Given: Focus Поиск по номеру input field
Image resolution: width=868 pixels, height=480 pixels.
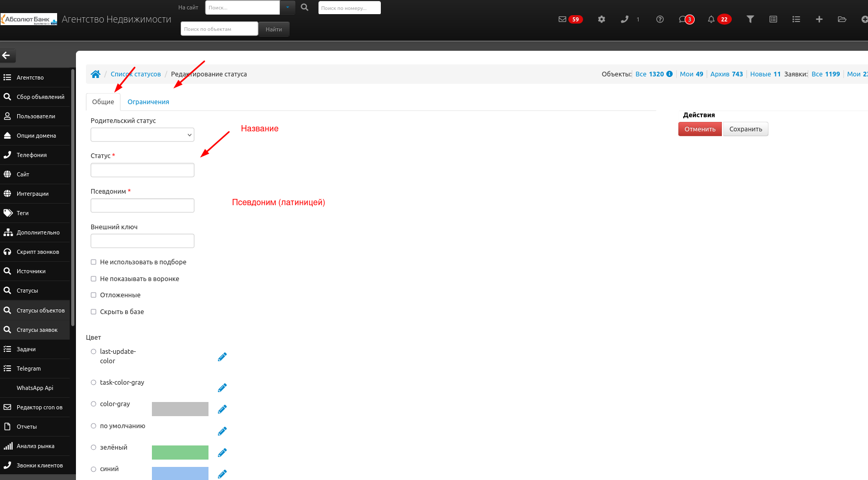Looking at the screenshot, I should (349, 8).
